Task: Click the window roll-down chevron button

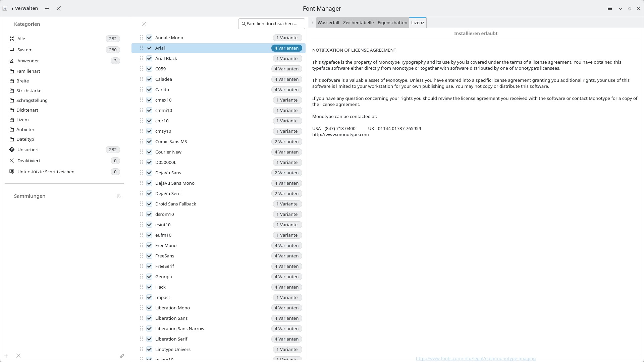Action: coord(621,8)
